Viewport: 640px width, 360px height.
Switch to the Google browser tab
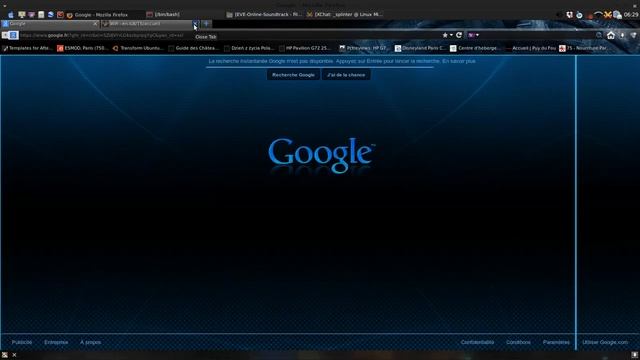click(49, 24)
